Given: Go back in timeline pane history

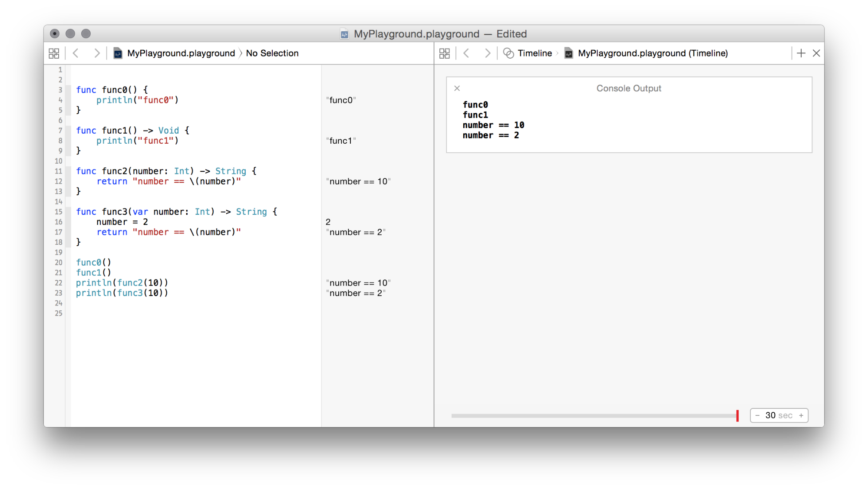Looking at the screenshot, I should tap(467, 53).
